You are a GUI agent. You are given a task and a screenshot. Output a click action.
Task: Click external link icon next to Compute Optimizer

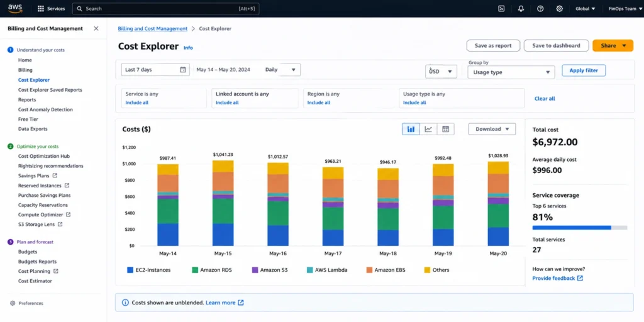68,215
